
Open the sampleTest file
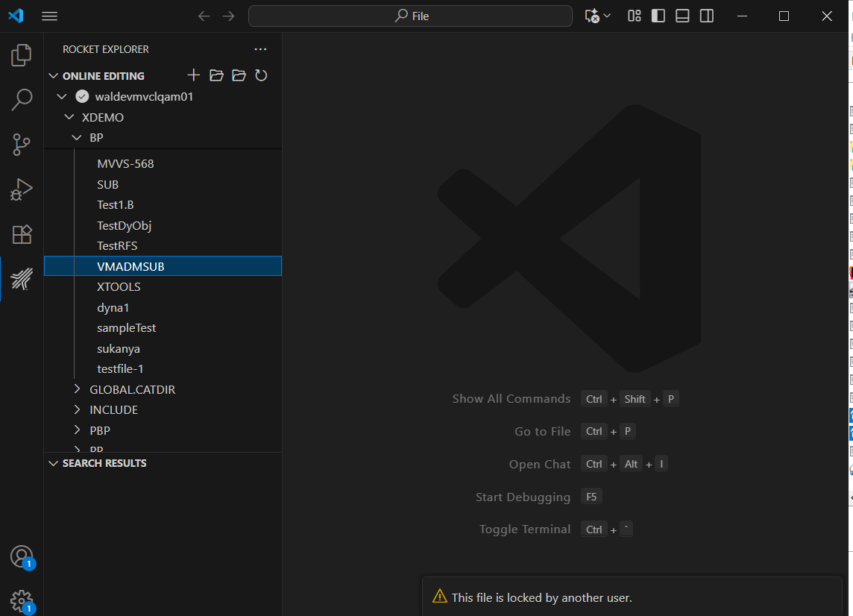click(126, 328)
